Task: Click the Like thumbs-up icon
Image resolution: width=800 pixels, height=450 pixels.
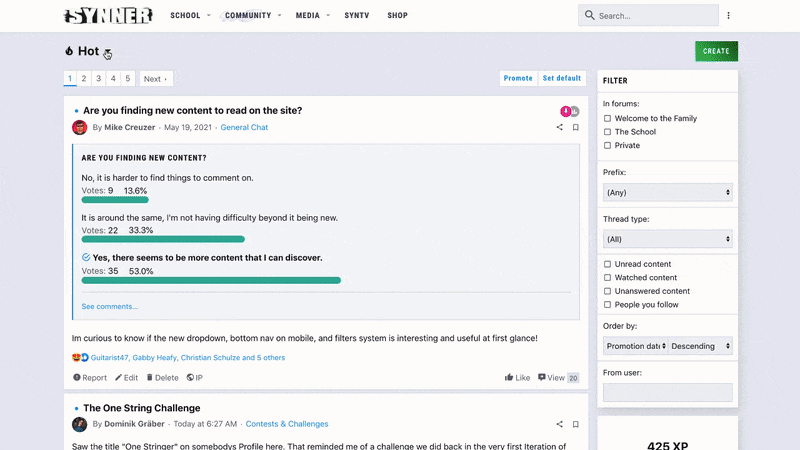Action: pos(510,378)
